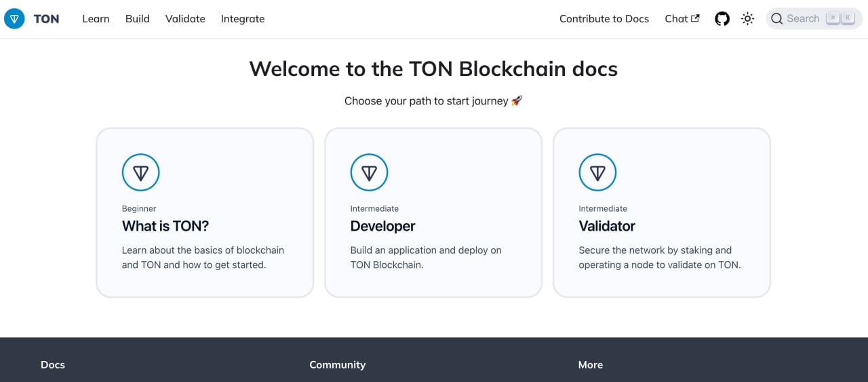Click the Validator card heading
Image resolution: width=868 pixels, height=382 pixels.
[x=607, y=226]
